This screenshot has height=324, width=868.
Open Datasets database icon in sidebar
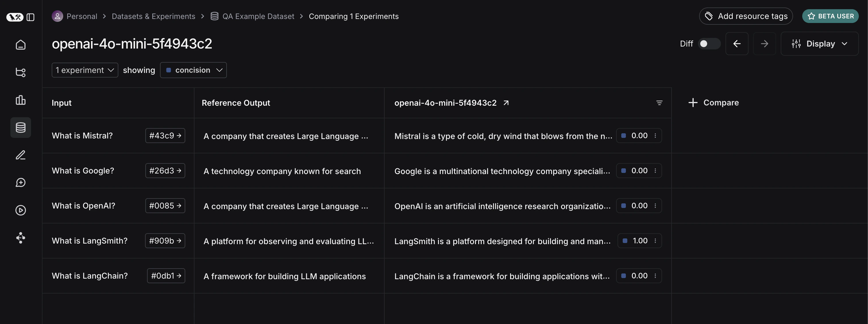point(21,128)
